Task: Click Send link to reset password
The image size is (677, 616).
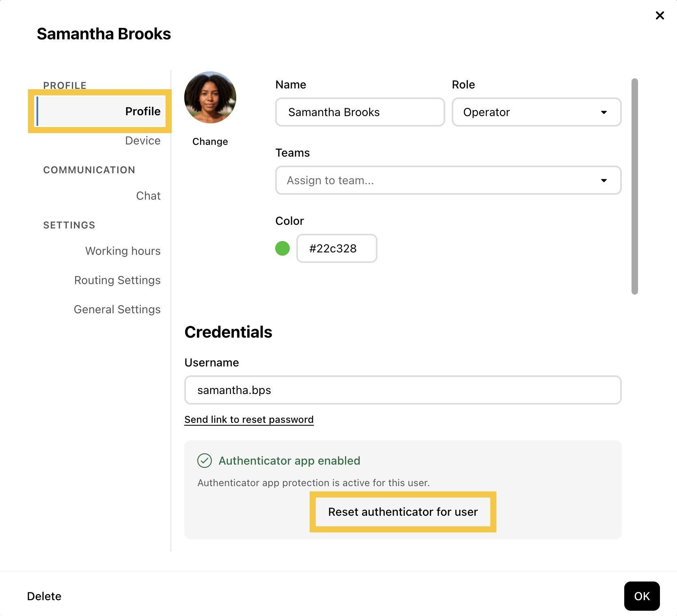Action: [x=249, y=419]
